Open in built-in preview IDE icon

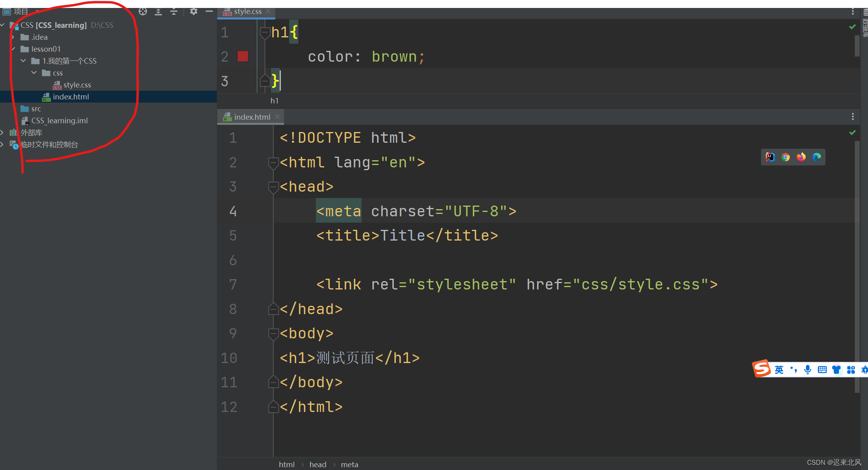click(x=770, y=157)
